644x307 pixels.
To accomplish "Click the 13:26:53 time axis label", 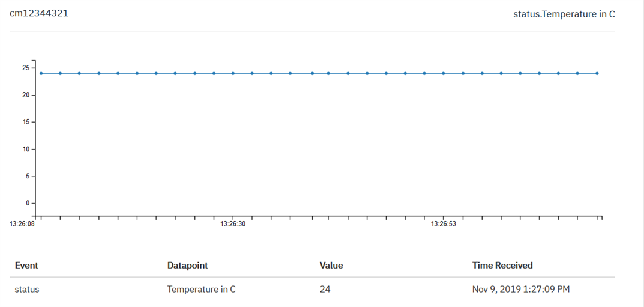I will tap(443, 224).
